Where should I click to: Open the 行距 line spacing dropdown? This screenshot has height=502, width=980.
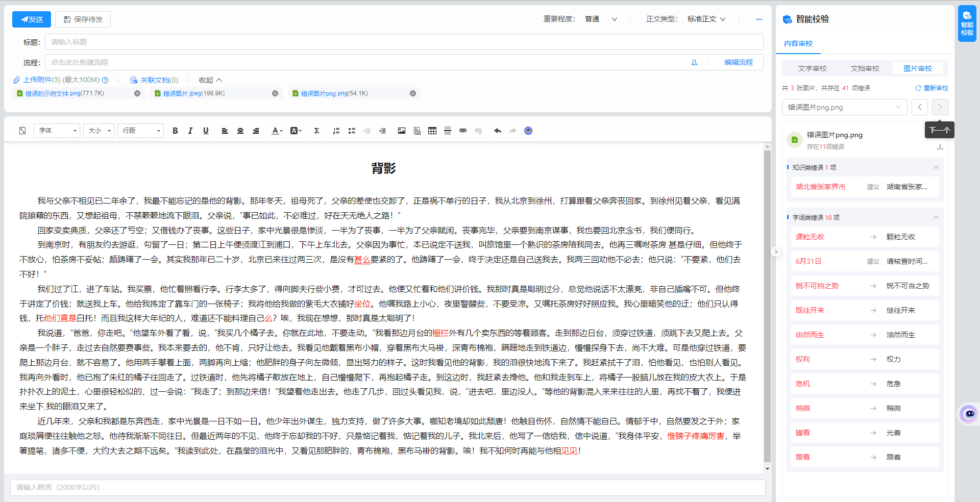[x=140, y=131]
